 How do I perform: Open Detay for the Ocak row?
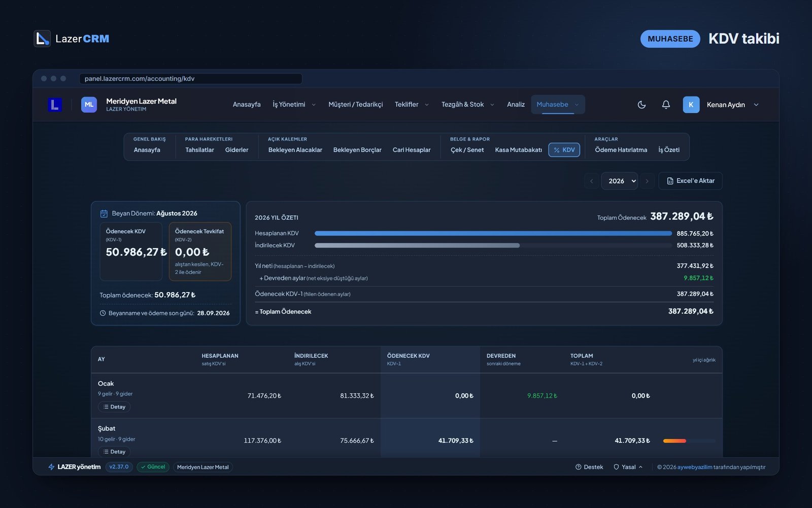pos(114,407)
